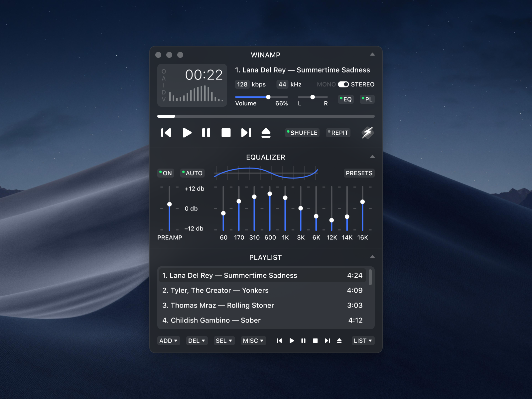Click the 170 Hz band slider handle
532x399 pixels.
coord(239,201)
